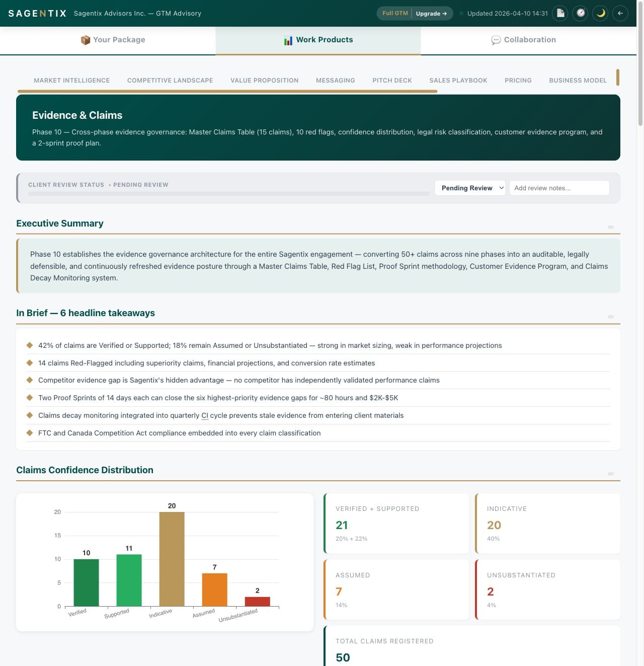The image size is (644, 666).
Task: Toggle dark mode with the moon icon
Action: 600,13
